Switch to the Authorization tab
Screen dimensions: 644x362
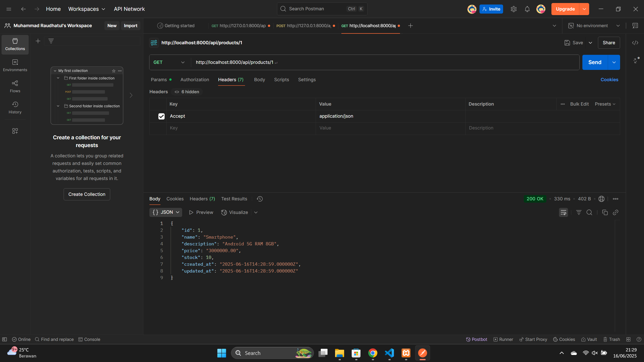click(194, 80)
